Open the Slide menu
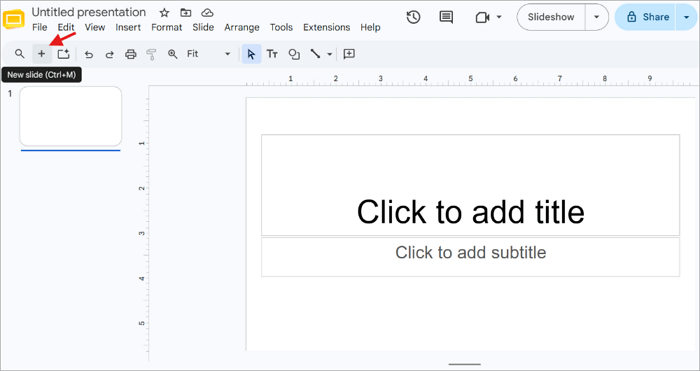Viewport: 700px width, 371px height. pyautogui.click(x=203, y=27)
